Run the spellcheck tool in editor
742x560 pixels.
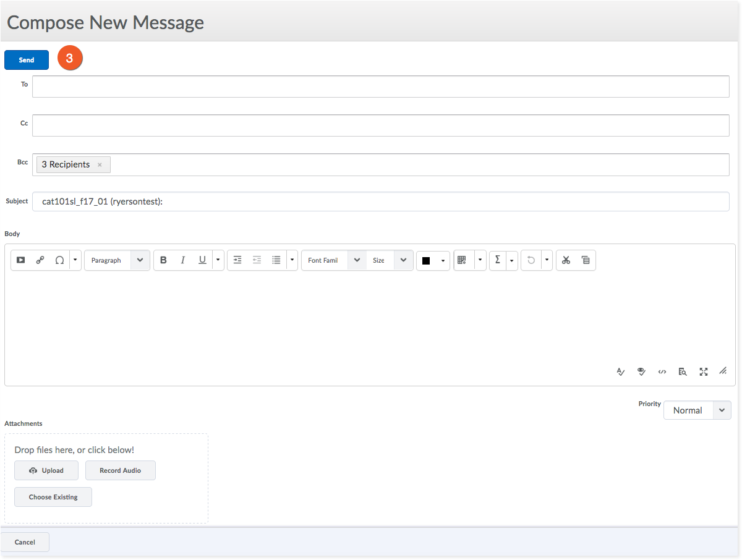[x=621, y=371]
